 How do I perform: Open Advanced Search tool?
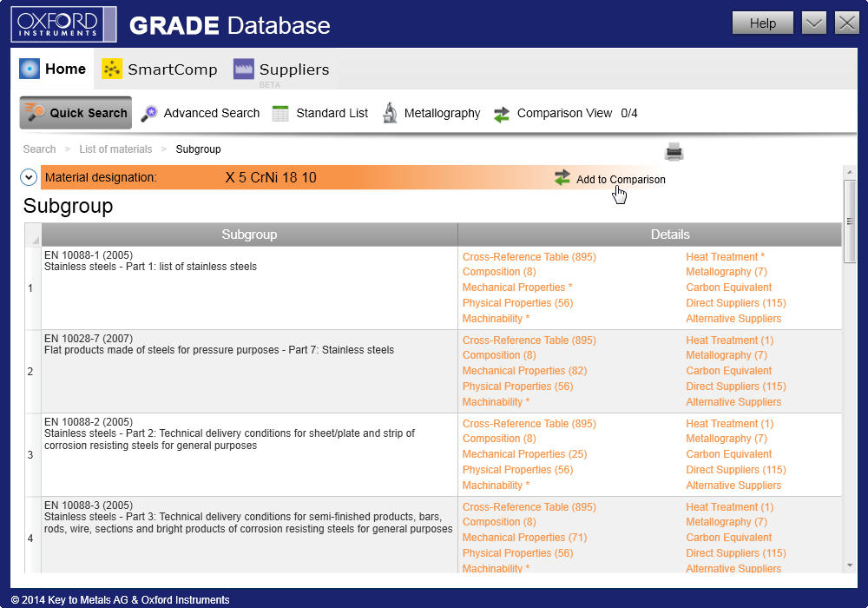point(149,113)
